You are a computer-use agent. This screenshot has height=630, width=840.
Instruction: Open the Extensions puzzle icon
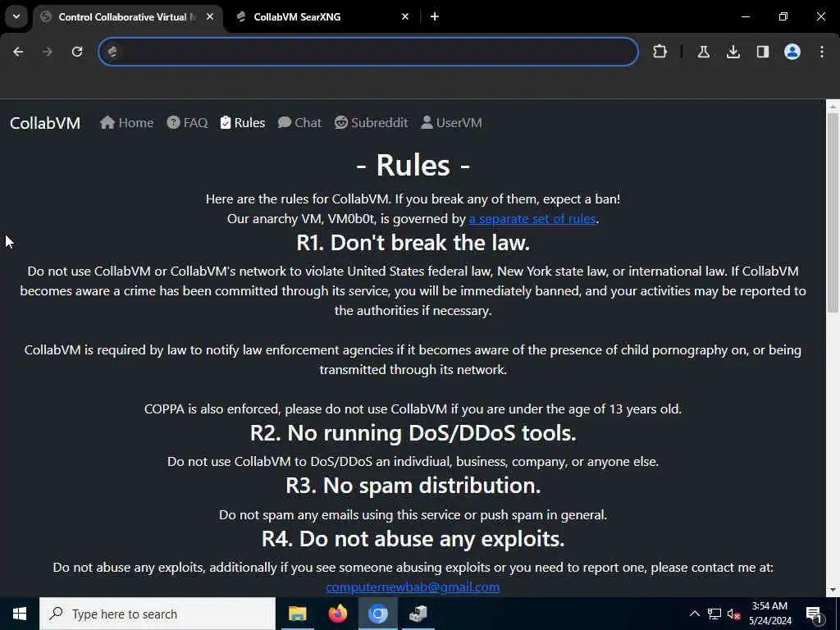(x=660, y=52)
